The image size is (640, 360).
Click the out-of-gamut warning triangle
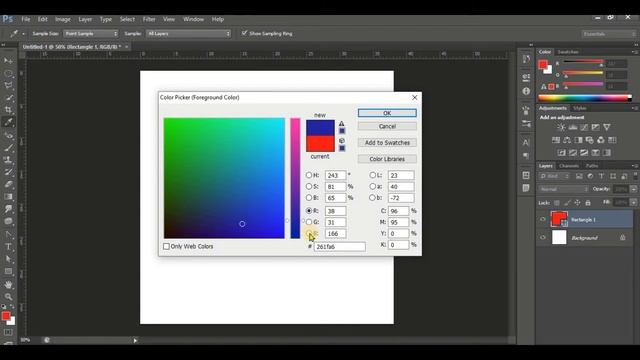[342, 123]
